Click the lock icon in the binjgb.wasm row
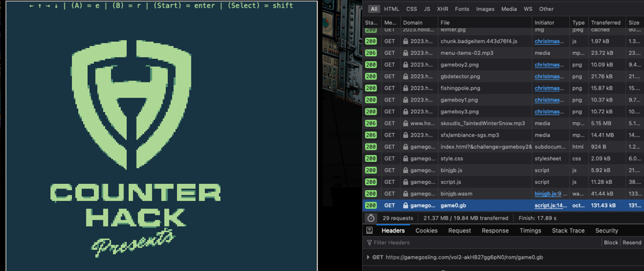 coord(406,193)
